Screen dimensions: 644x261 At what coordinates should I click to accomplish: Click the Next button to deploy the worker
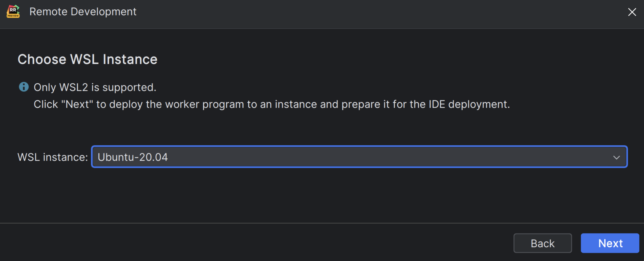click(x=610, y=243)
